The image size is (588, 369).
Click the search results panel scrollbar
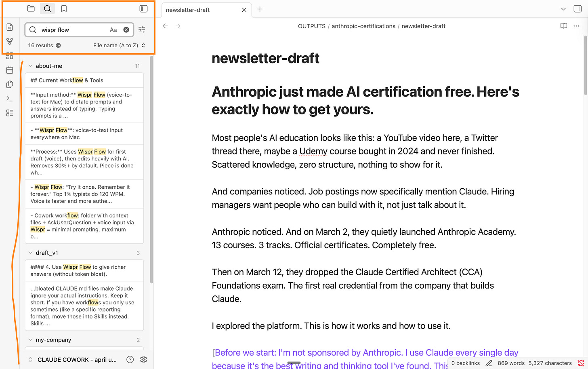[151, 170]
